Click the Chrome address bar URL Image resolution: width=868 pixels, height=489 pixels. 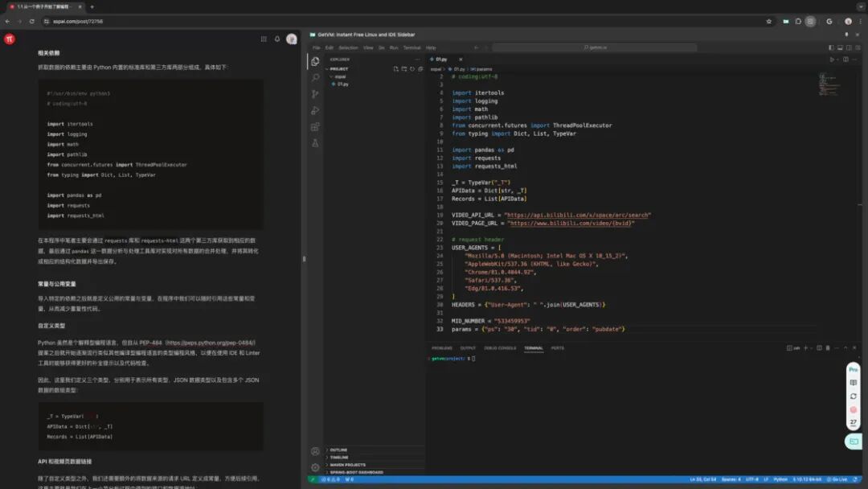point(78,22)
